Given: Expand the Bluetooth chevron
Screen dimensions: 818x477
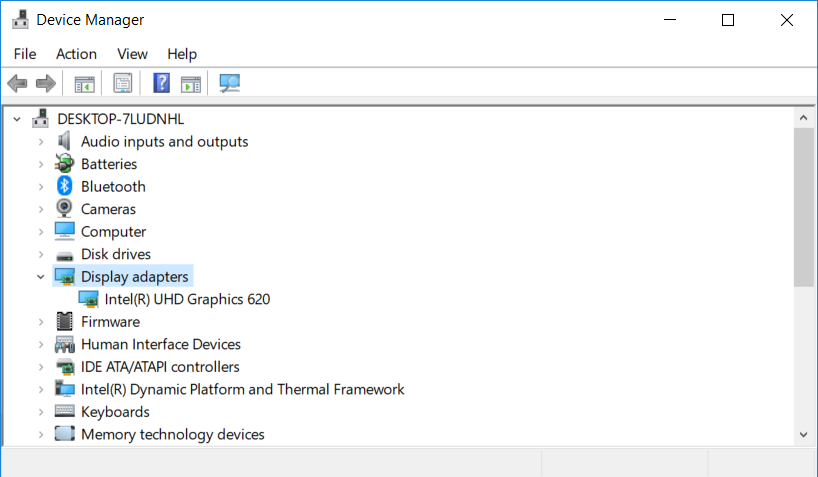Looking at the screenshot, I should pos(41,187).
